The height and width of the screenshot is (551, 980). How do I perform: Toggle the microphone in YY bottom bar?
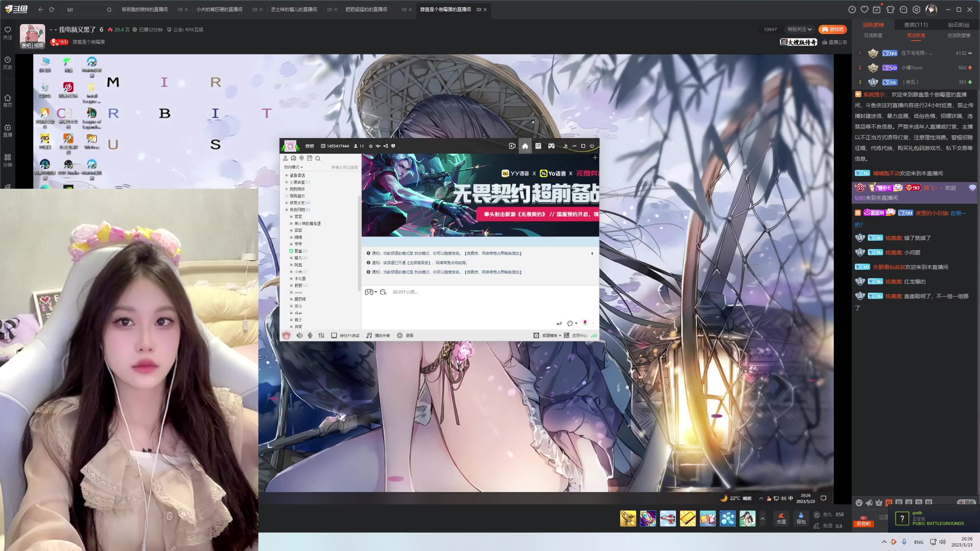coord(310,336)
